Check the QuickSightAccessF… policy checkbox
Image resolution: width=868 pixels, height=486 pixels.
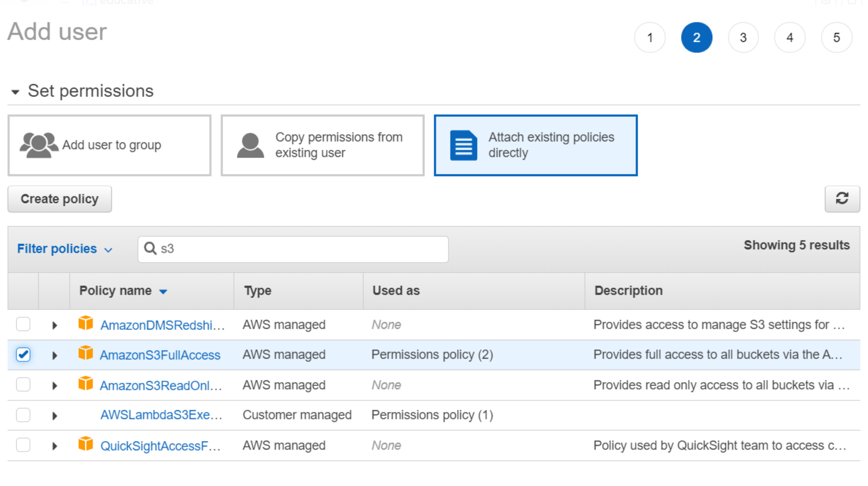[23, 445]
